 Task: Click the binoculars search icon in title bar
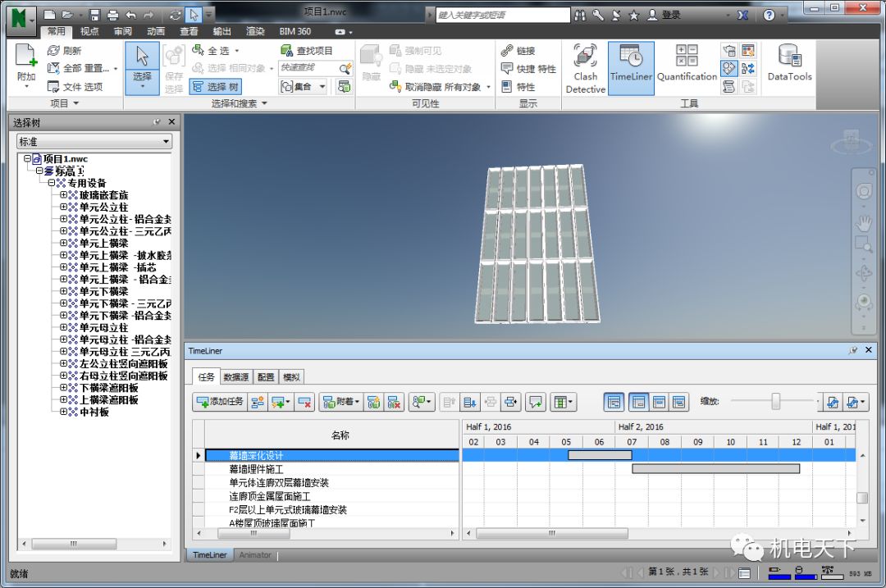[x=580, y=16]
